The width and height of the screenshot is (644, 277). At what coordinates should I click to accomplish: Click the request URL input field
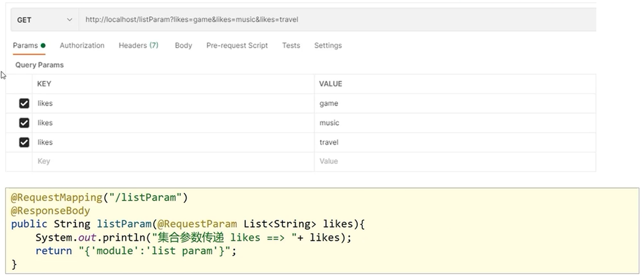point(338,20)
